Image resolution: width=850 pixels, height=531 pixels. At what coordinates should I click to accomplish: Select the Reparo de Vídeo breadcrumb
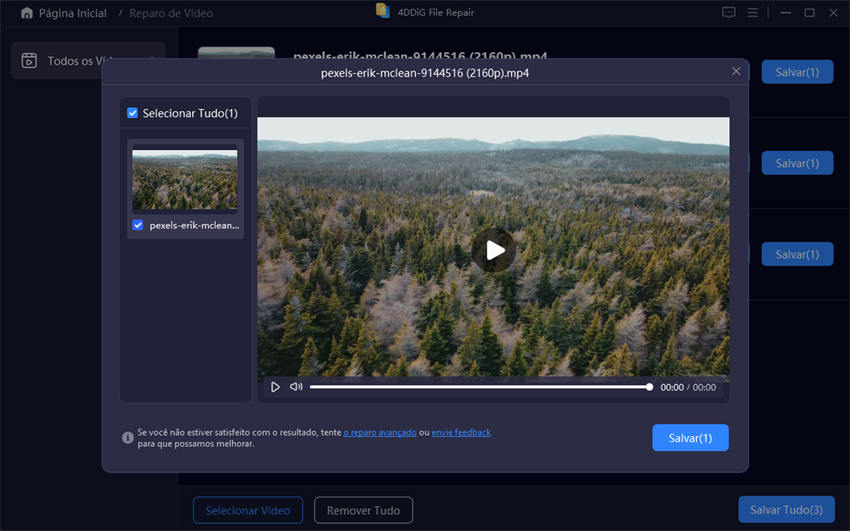[171, 14]
